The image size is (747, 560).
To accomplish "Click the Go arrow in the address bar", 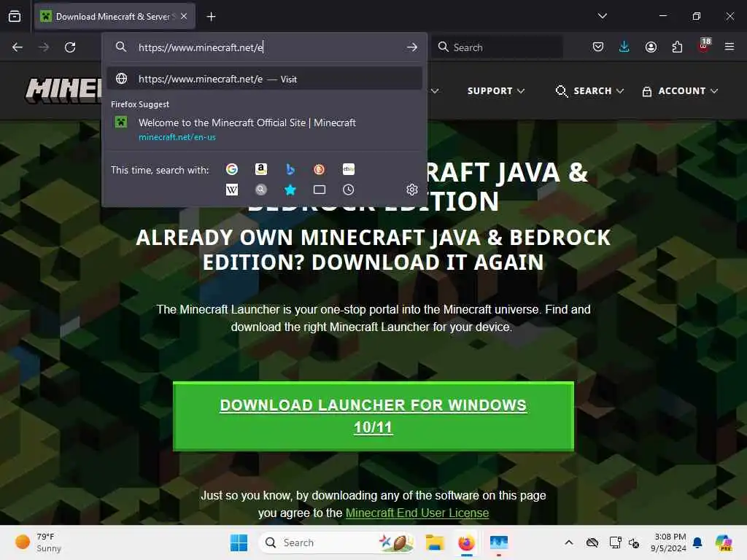I will (412, 47).
